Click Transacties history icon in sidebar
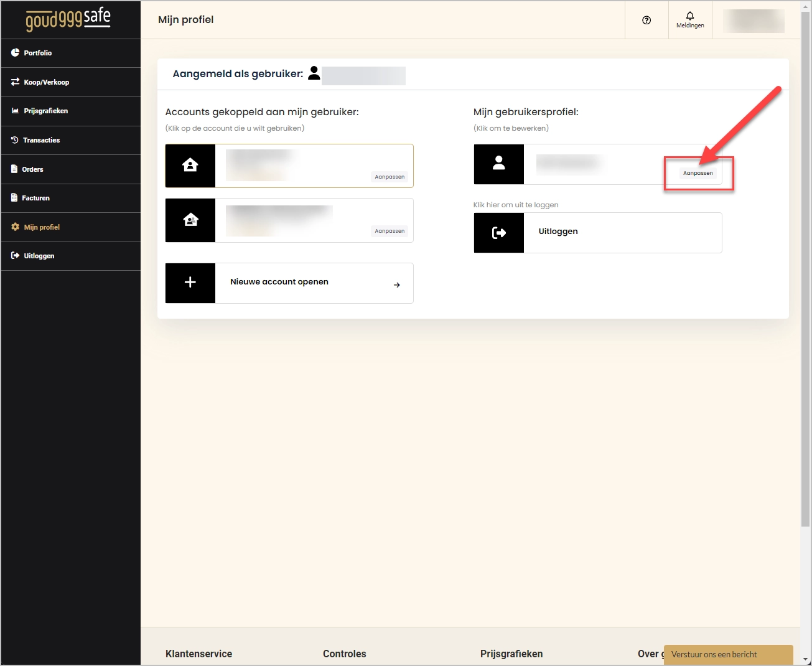Image resolution: width=812 pixels, height=666 pixels. pos(15,140)
